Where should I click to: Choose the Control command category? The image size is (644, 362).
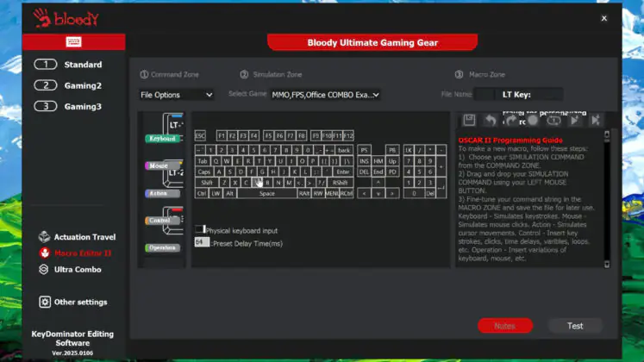click(x=163, y=221)
